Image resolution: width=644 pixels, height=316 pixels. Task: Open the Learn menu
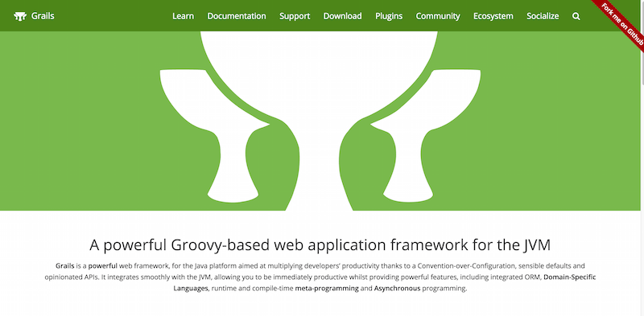pos(184,16)
